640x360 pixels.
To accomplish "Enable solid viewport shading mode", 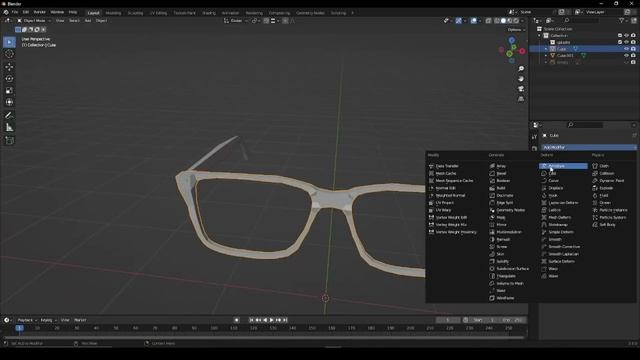I will 503,21.
